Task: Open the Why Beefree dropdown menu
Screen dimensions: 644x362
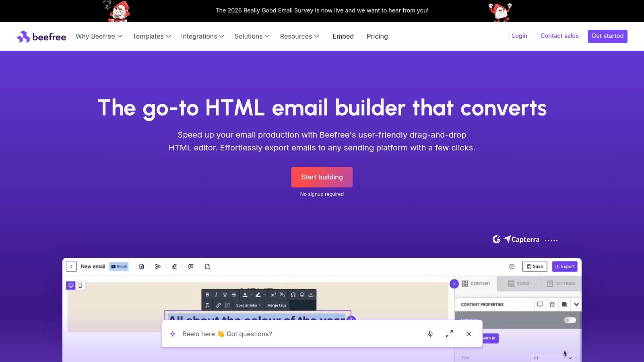Action: coord(99,36)
